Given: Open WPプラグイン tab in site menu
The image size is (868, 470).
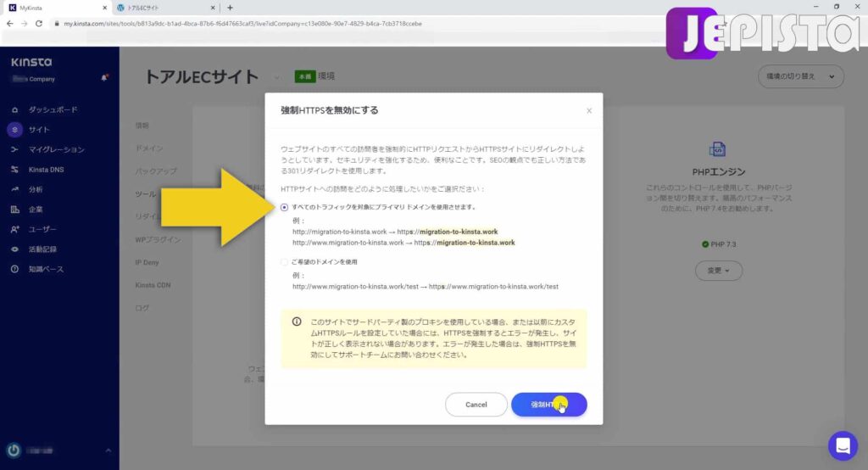Looking at the screenshot, I should point(158,239).
